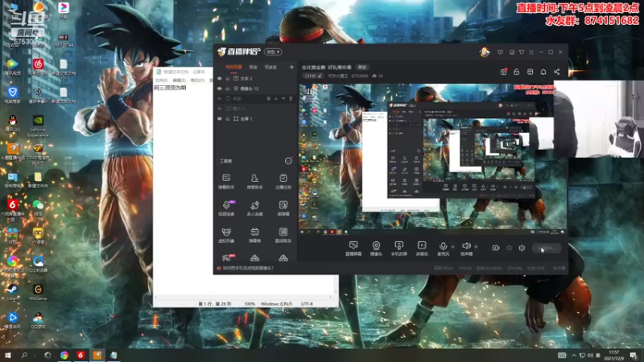Open the 腾讯QQ desktop icon
The width and height of the screenshot is (644, 362).
(13, 123)
